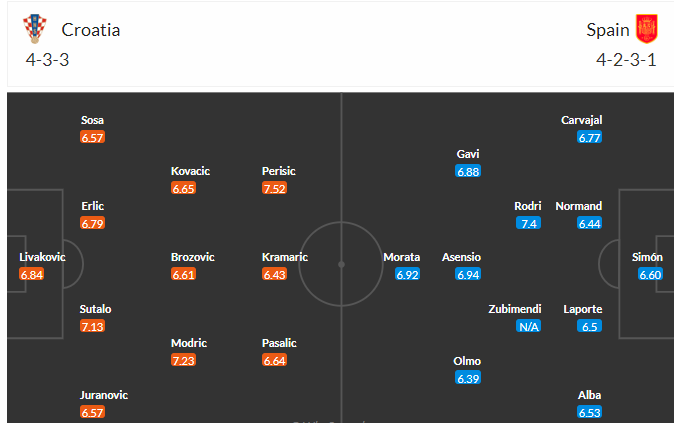Select goalkeeper Livakovic on the pitch
Image resolution: width=674 pixels, height=423 pixels.
coord(43,257)
